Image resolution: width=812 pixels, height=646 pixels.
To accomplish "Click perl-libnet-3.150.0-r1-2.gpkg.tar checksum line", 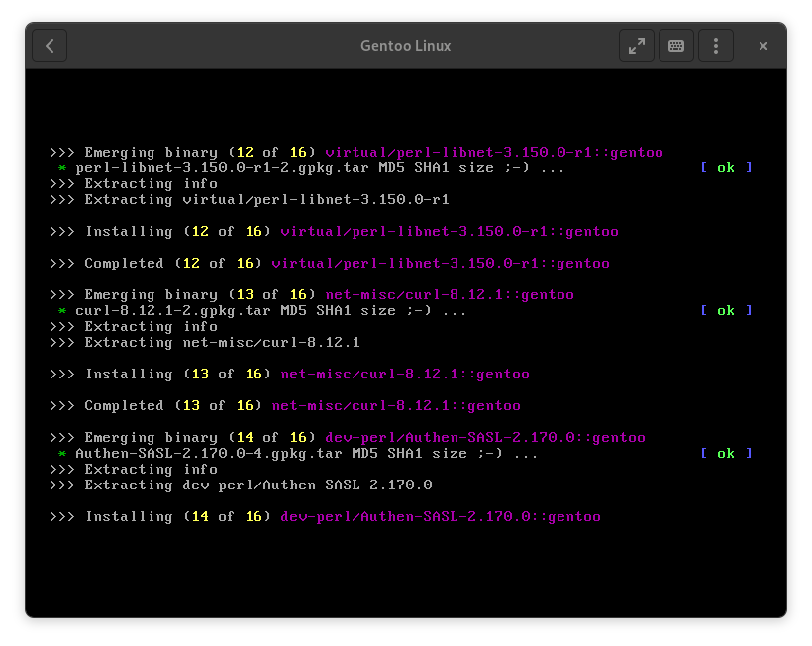I will [311, 168].
